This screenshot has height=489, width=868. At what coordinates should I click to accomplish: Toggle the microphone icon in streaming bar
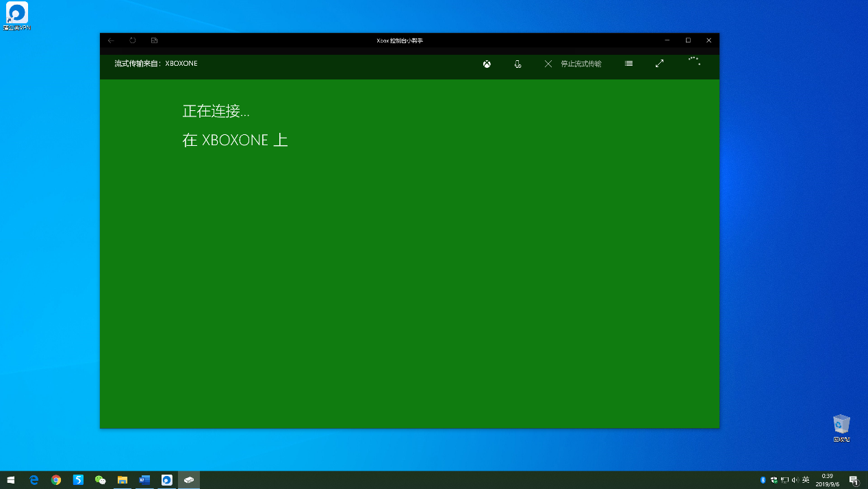pyautogui.click(x=518, y=64)
